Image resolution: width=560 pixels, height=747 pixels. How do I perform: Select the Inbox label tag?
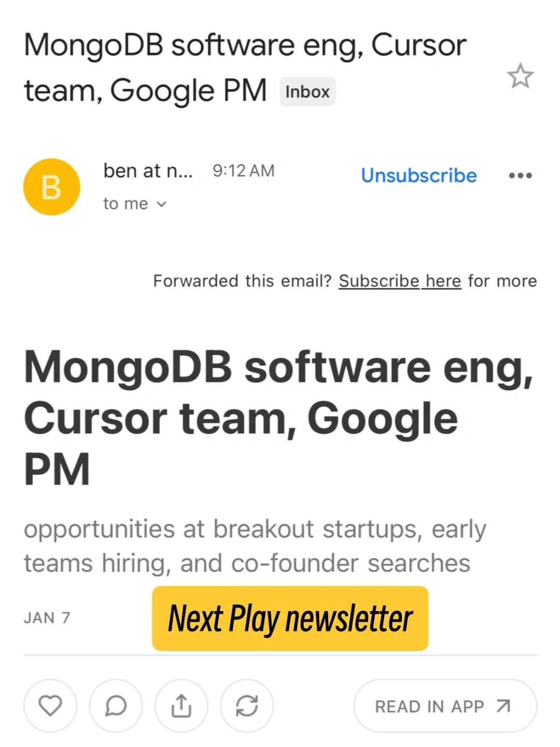(307, 92)
